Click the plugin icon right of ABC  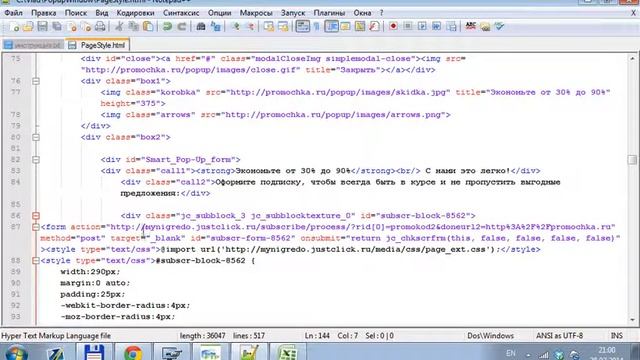pos(485,27)
